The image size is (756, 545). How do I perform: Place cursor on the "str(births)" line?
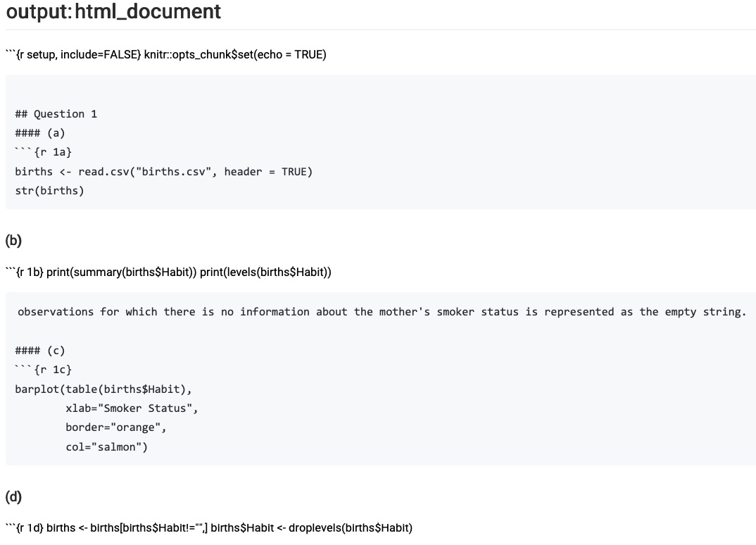(x=49, y=191)
